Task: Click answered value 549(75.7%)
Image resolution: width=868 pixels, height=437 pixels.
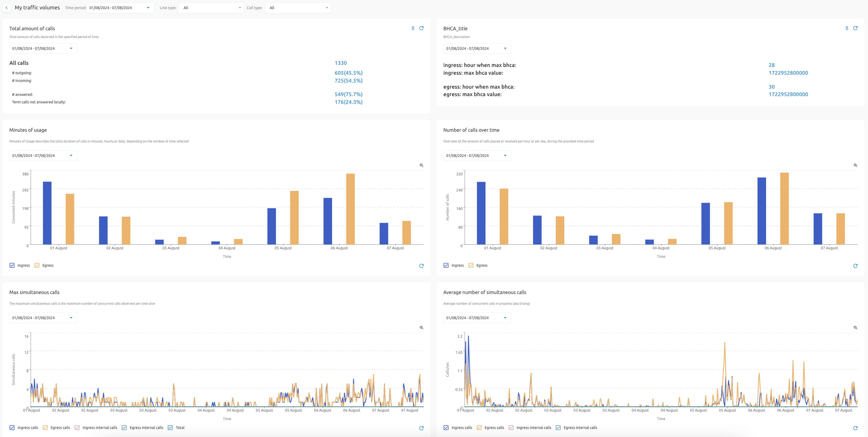Action: tap(348, 95)
